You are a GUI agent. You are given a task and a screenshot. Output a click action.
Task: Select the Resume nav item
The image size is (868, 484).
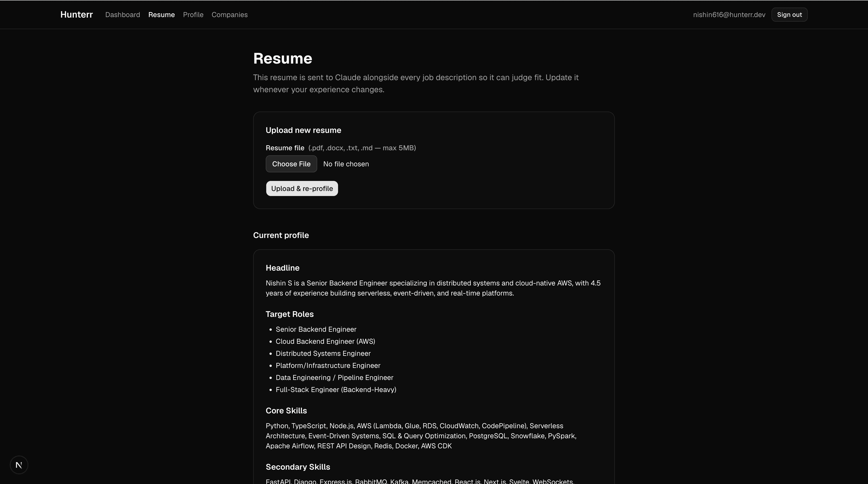click(161, 15)
